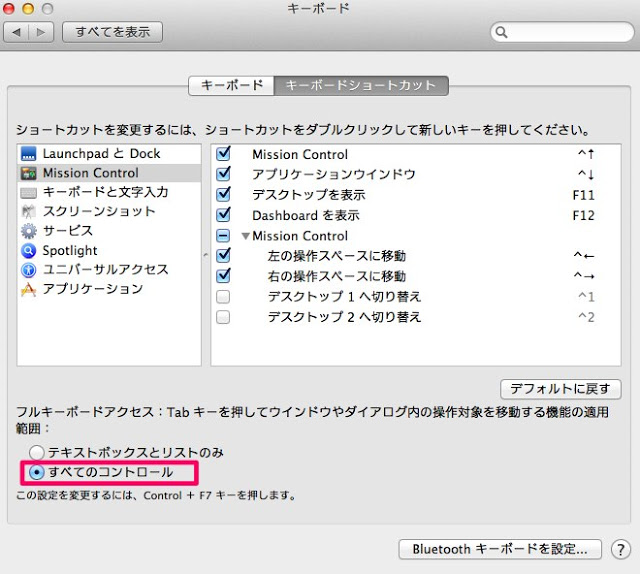Click the アプリケーション icon in sidebar
Image resolution: width=640 pixels, height=574 pixels.
click(x=29, y=289)
